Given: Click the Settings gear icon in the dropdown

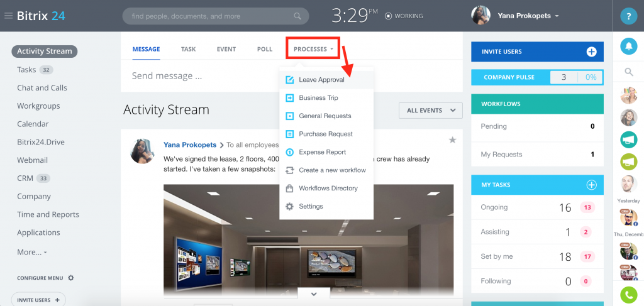Looking at the screenshot, I should click(x=289, y=206).
